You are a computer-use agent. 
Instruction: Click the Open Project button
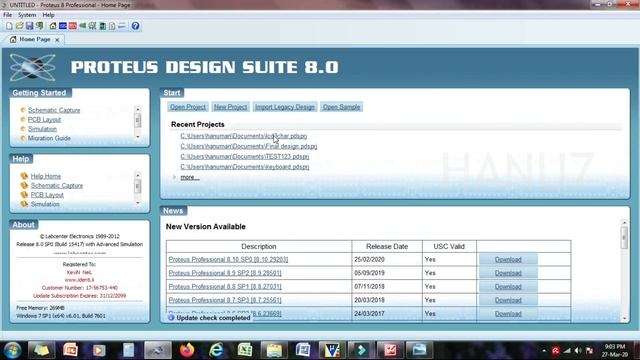tap(188, 107)
